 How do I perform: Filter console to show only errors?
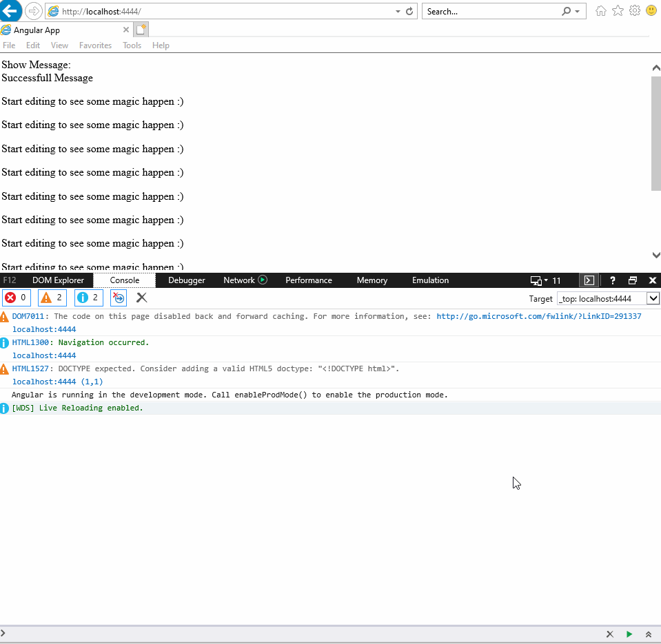(x=16, y=297)
